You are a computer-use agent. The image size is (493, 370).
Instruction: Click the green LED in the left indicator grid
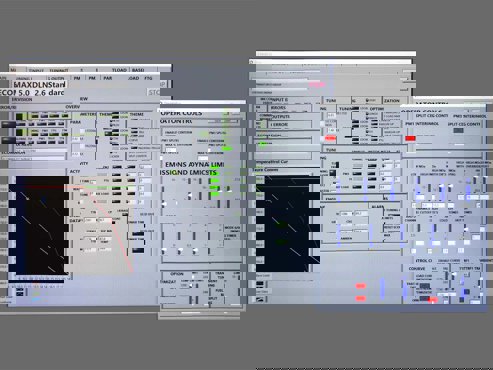click(20, 116)
